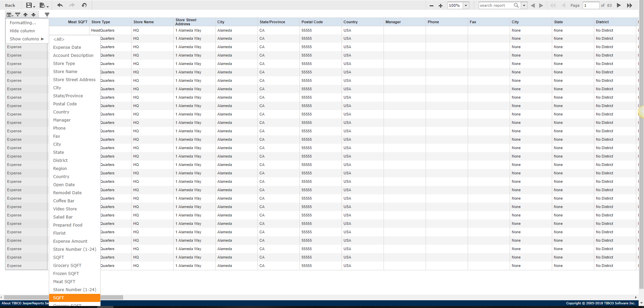Click the Undo All (reset) icon

(84, 5)
